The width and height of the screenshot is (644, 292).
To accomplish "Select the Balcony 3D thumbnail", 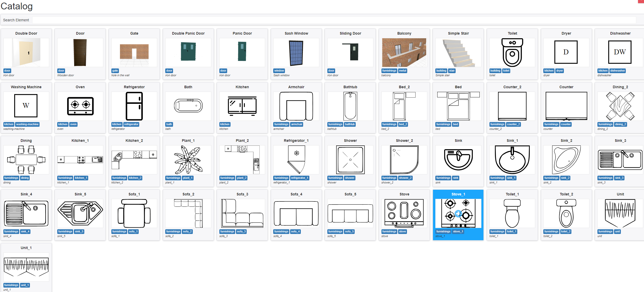I will [404, 52].
